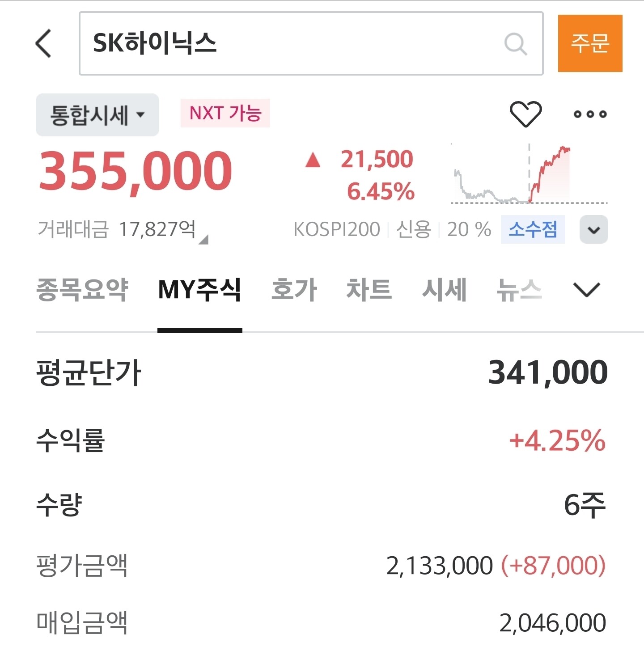Screen dimensions: 644x651
Task: Expand stock info with the gray chevron button
Action: pos(593,229)
